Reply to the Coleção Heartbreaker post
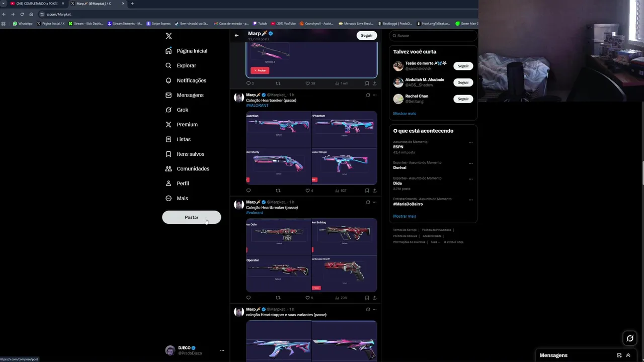644x362 pixels. [249, 298]
